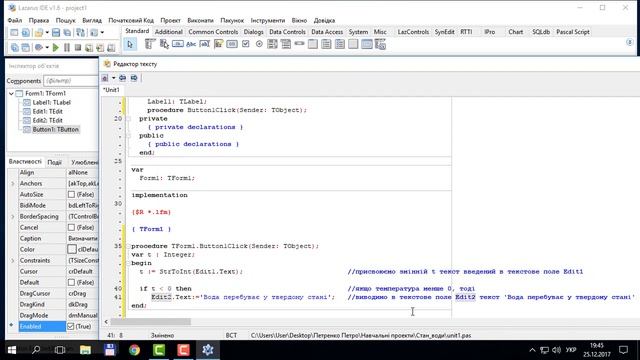Open the Виконати menu
This screenshot has height=360, width=640.
(x=200, y=20)
